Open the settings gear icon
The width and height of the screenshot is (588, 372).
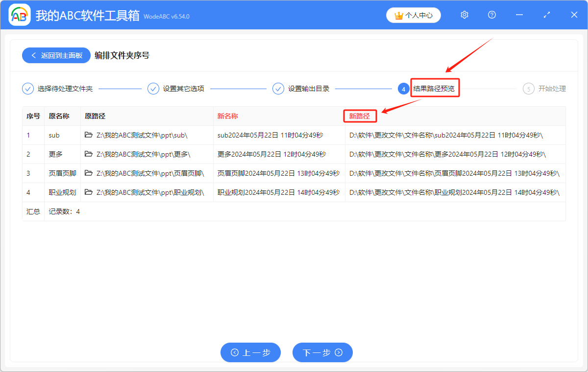464,15
